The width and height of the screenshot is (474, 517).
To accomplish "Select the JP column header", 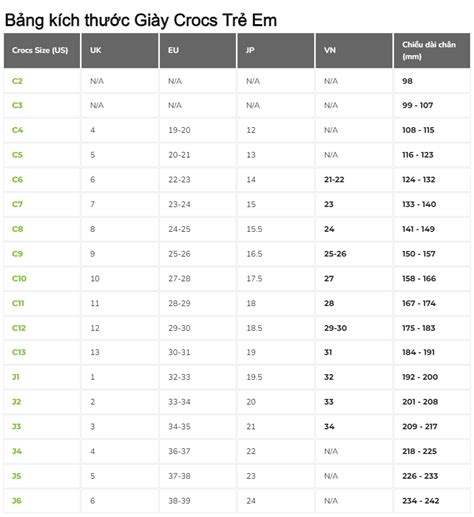I will (250, 50).
